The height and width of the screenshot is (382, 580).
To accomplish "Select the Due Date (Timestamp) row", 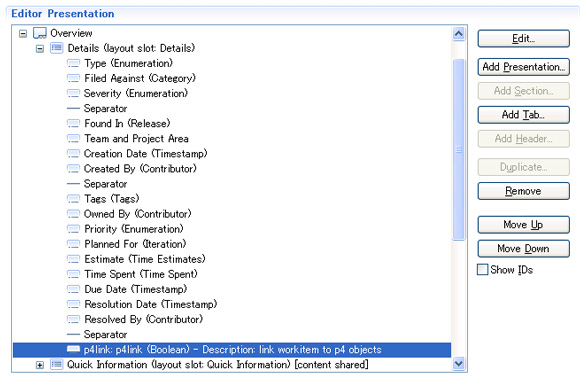I will [135, 289].
